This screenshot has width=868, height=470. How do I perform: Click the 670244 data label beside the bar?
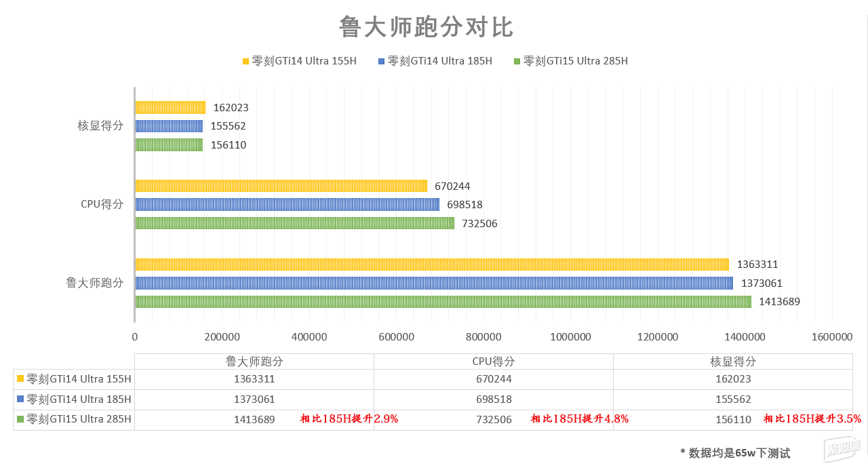click(452, 186)
